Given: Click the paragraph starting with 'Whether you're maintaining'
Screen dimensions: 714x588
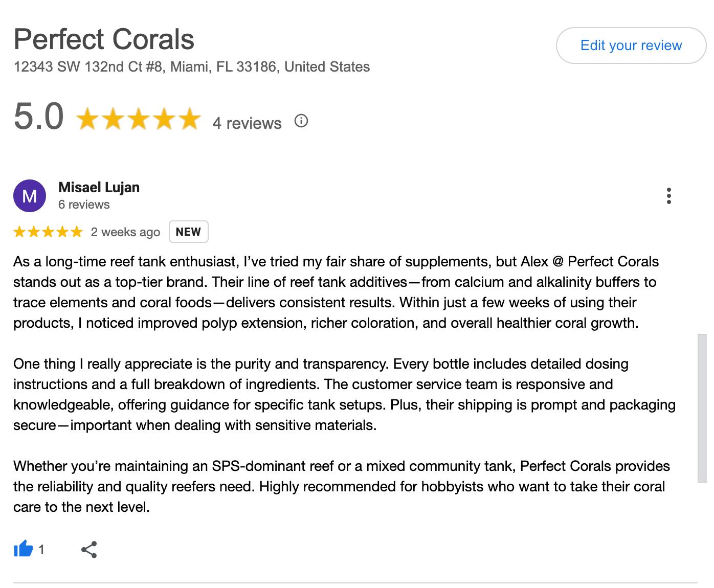Looking at the screenshot, I should (x=338, y=486).
